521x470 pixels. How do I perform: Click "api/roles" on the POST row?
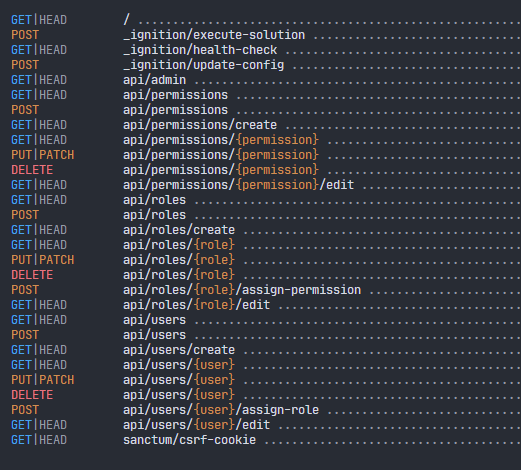(154, 215)
